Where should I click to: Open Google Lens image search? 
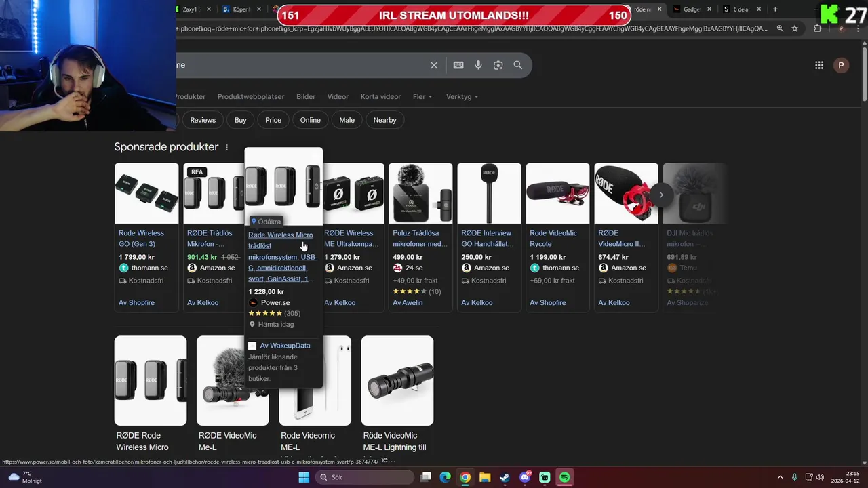coord(498,65)
